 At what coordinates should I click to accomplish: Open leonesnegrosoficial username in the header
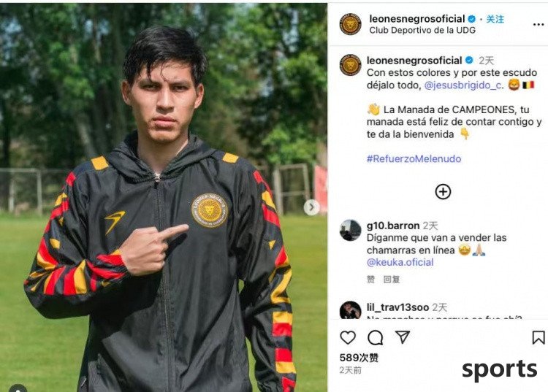click(417, 19)
